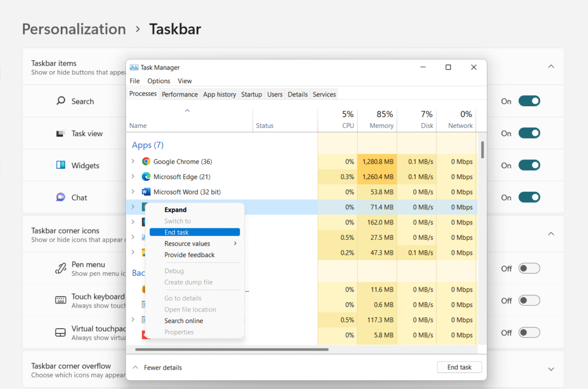Open the Resource values submenu arrow

[x=235, y=244]
